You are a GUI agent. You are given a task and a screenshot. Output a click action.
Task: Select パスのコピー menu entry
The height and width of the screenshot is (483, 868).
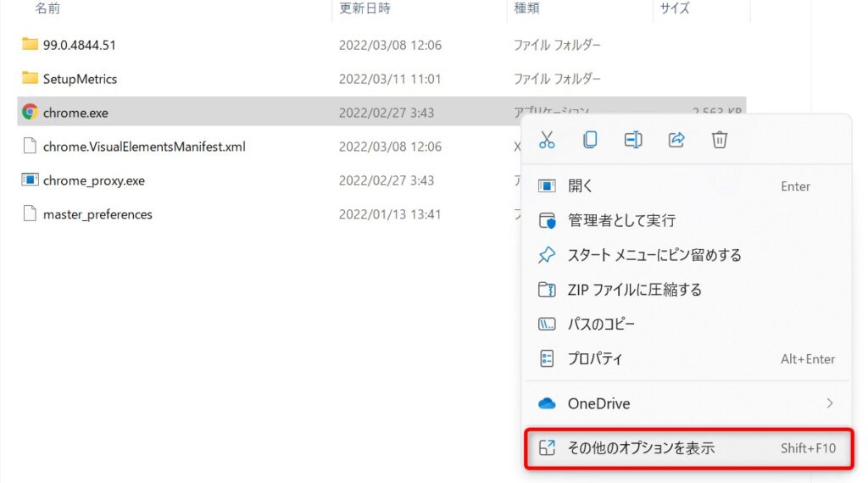click(600, 324)
